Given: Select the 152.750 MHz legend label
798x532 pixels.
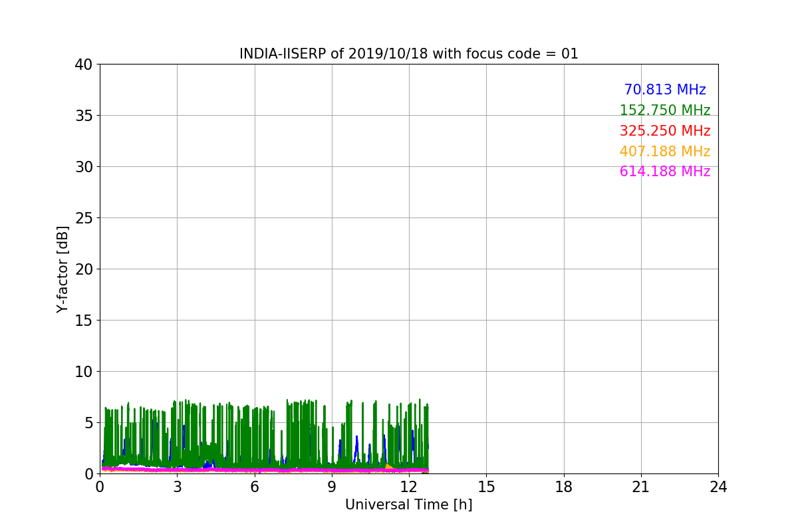Looking at the screenshot, I should 665,110.
